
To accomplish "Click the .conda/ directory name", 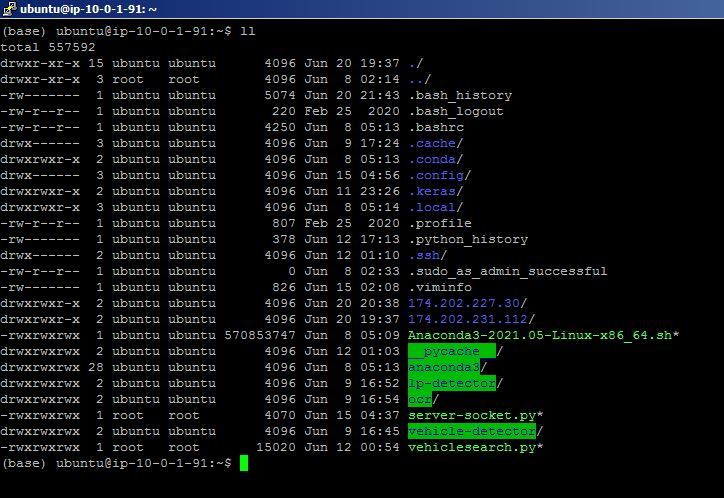I will pos(435,159).
